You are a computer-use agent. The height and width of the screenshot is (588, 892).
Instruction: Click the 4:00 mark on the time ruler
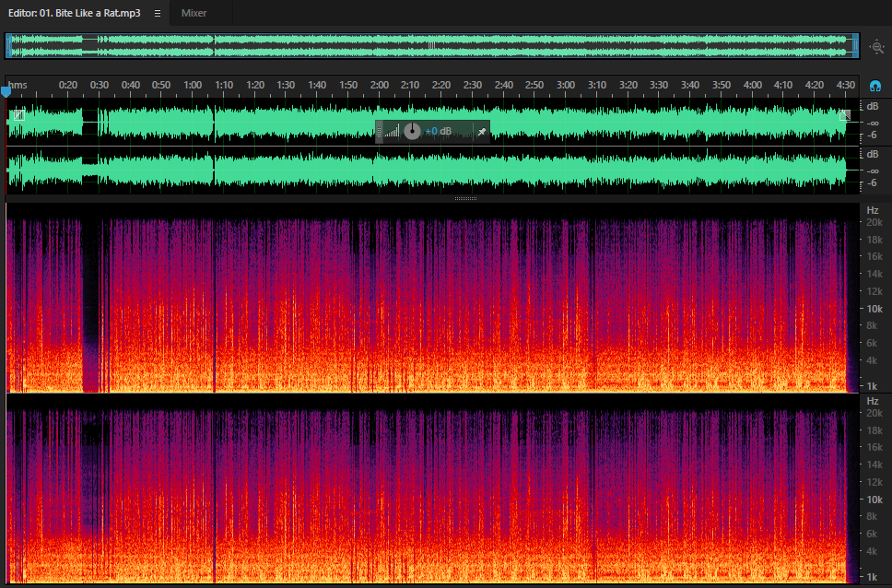click(x=752, y=85)
